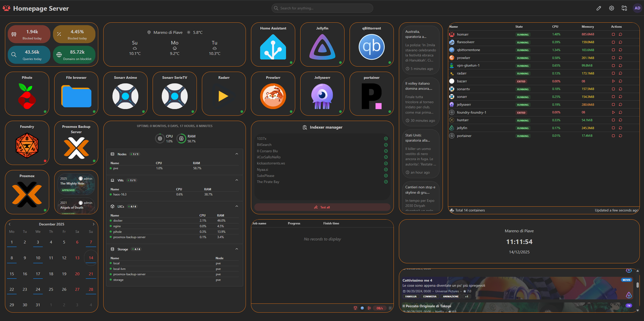644x321 pixels.
Task: Stop the vpn-gluetun-1 container
Action: (613, 65)
